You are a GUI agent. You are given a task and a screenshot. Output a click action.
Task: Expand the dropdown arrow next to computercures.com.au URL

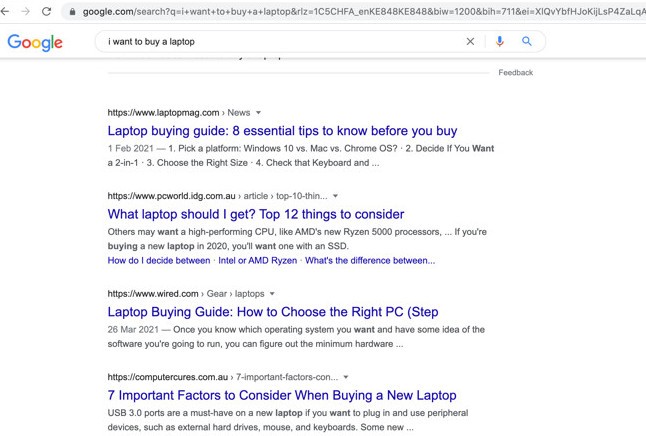tap(346, 377)
